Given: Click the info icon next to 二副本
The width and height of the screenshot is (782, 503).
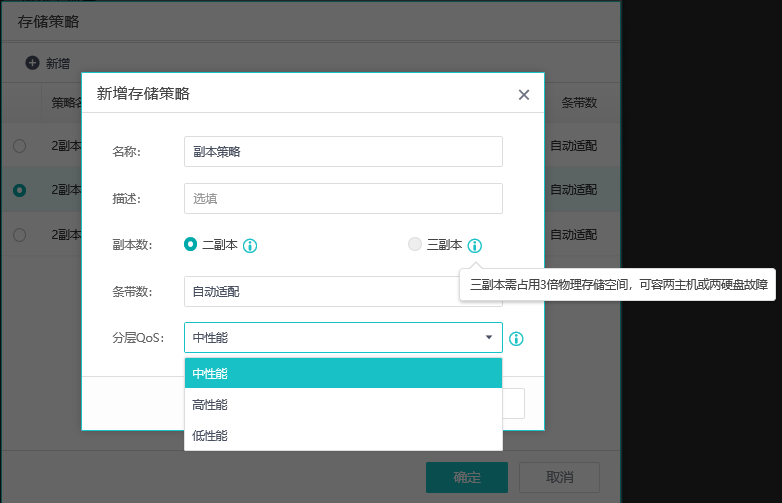Looking at the screenshot, I should (250, 245).
